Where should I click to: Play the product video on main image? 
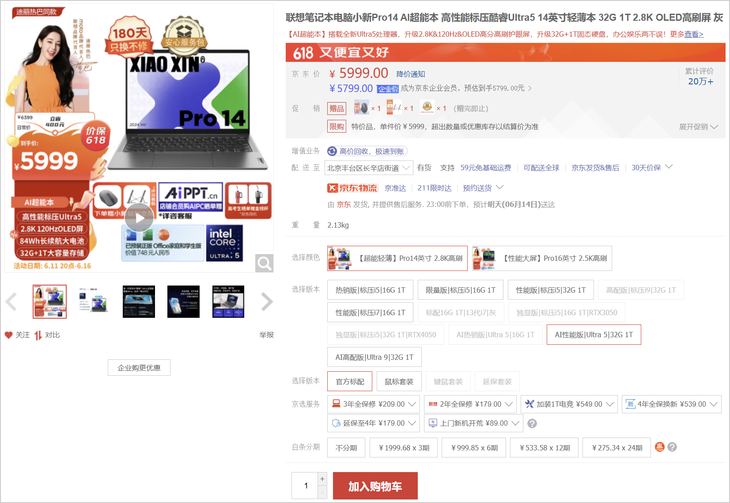(x=138, y=217)
